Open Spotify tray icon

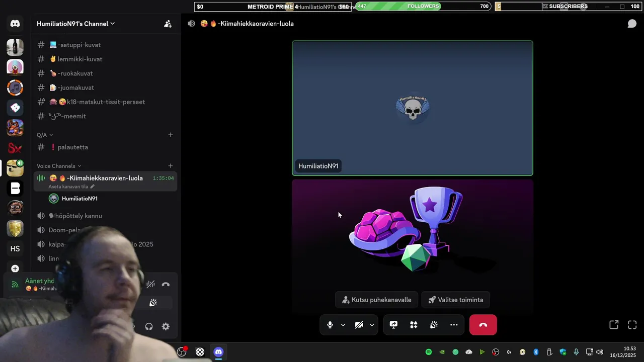point(429,352)
